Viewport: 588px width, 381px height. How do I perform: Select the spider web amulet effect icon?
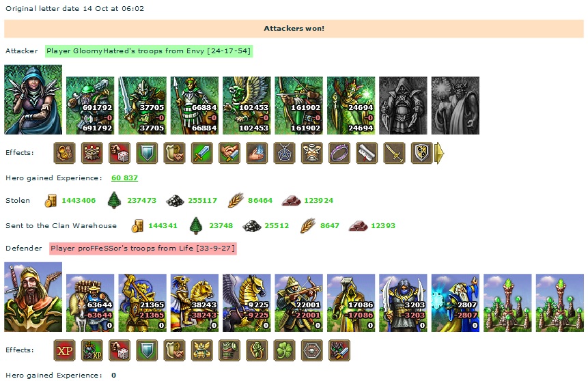pyautogui.click(x=284, y=153)
